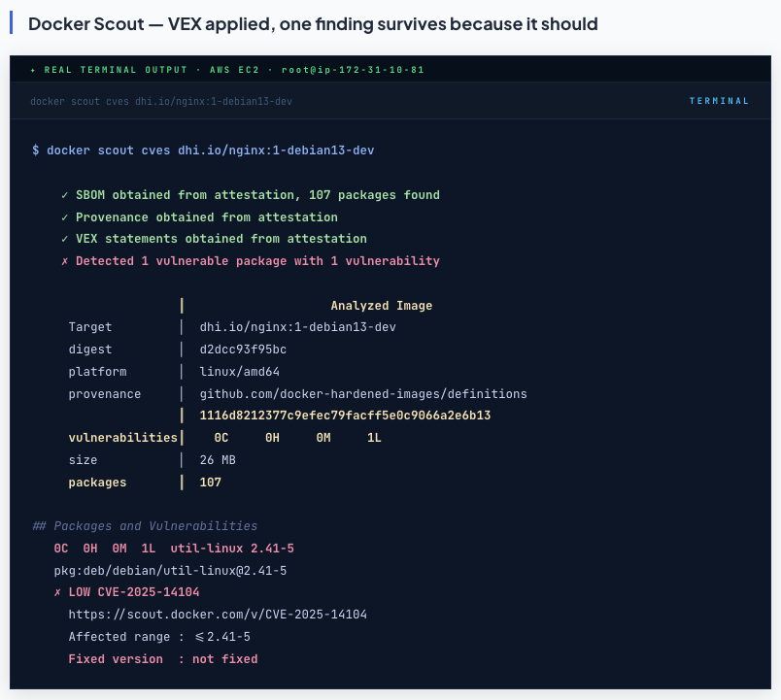Click the packages value '107'
The height and width of the screenshot is (700, 781).
click(x=210, y=483)
